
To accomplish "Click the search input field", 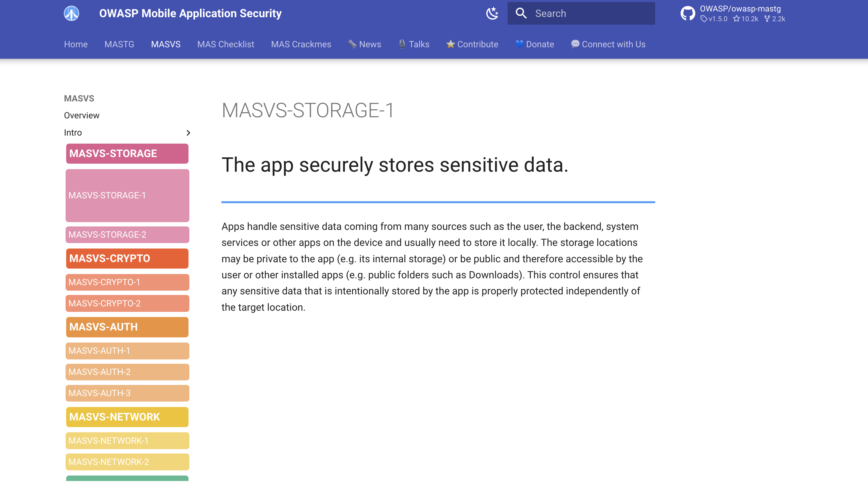I will tap(581, 13).
